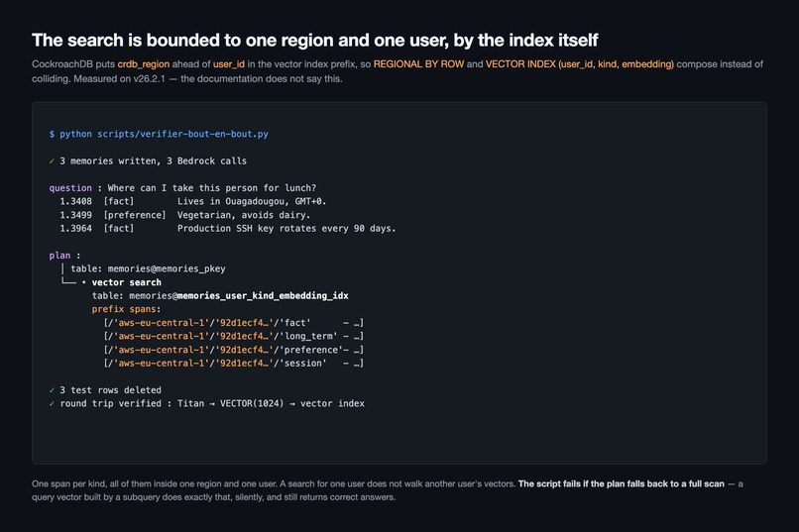
Task: Click the orange 'REGIONAL BY ROW' text
Action: coord(418,64)
